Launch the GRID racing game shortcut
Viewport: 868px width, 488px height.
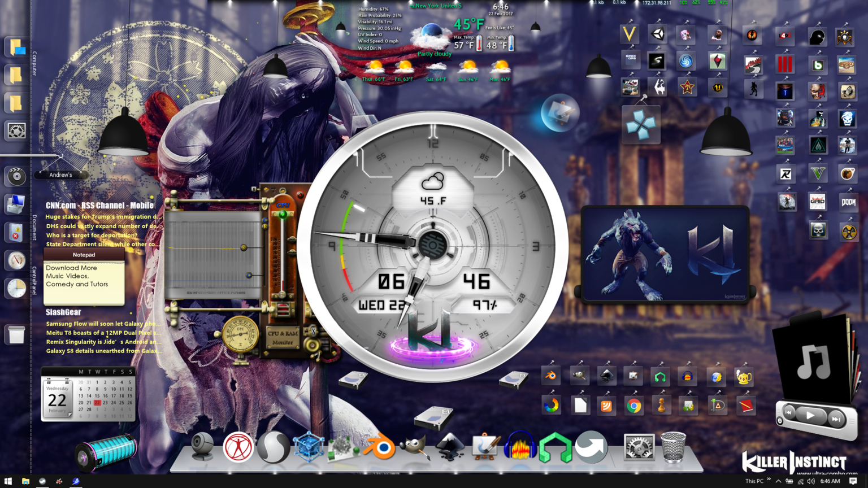click(x=817, y=202)
